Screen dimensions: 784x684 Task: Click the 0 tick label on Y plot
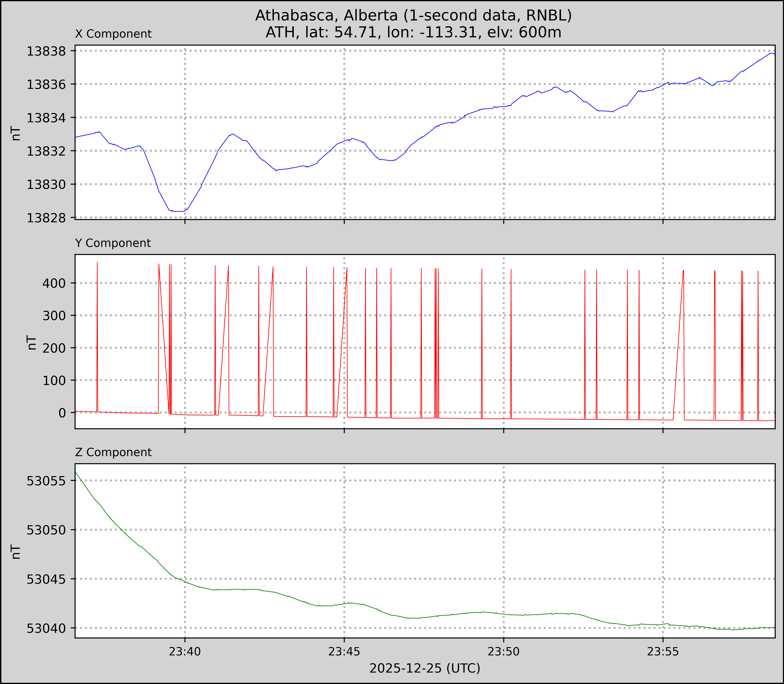(x=62, y=413)
